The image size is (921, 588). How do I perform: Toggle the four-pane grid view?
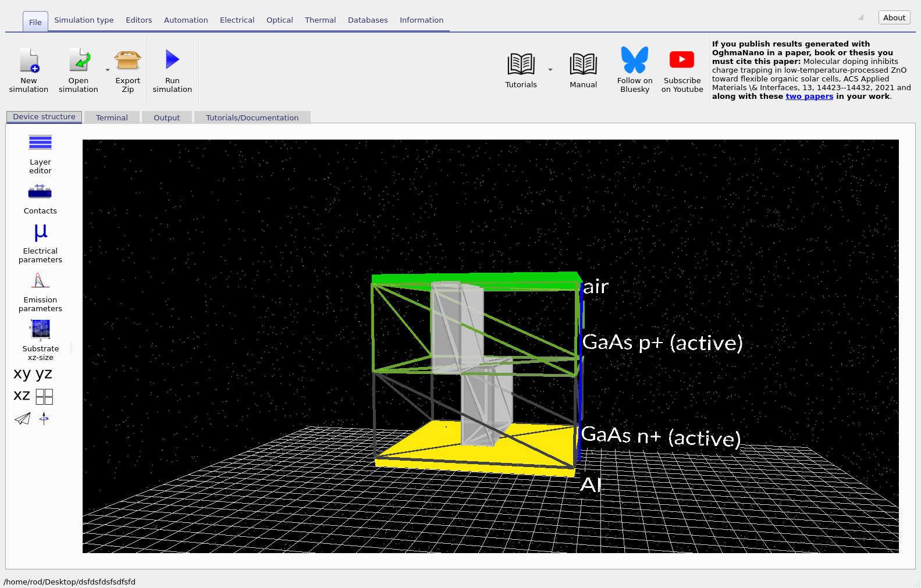click(x=44, y=397)
